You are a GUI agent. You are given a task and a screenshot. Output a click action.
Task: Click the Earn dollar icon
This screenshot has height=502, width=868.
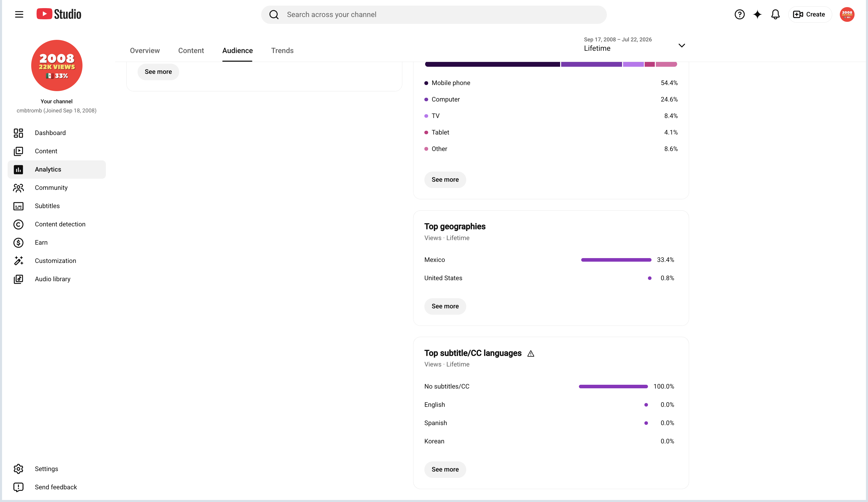click(18, 243)
